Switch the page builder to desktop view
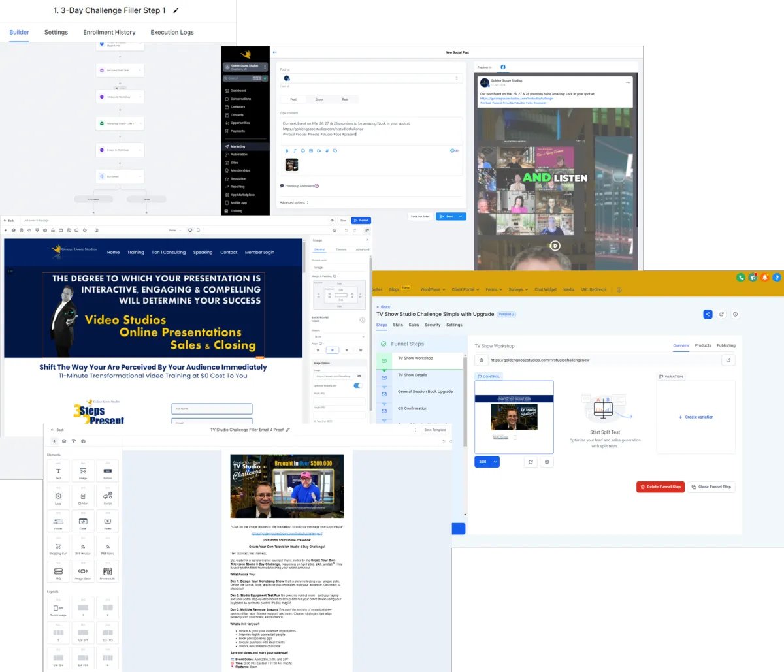This screenshot has height=672, width=784. pyautogui.click(x=190, y=230)
